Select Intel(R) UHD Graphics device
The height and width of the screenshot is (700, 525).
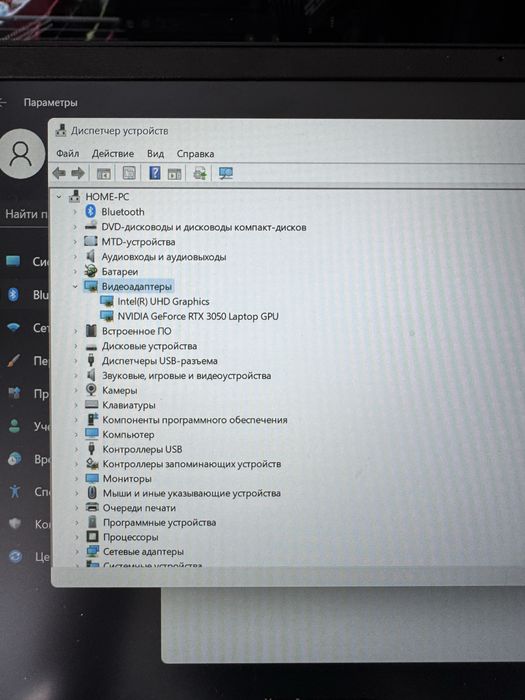163,301
